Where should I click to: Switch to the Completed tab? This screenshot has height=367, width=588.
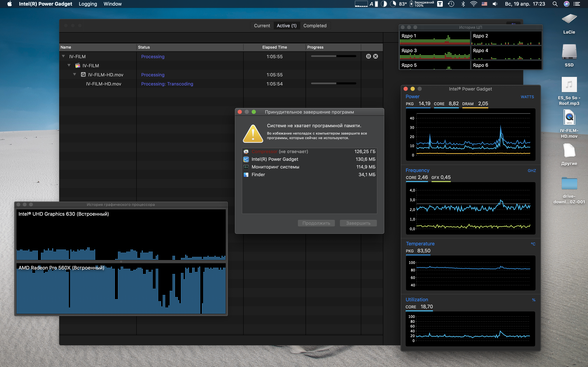pyautogui.click(x=315, y=26)
